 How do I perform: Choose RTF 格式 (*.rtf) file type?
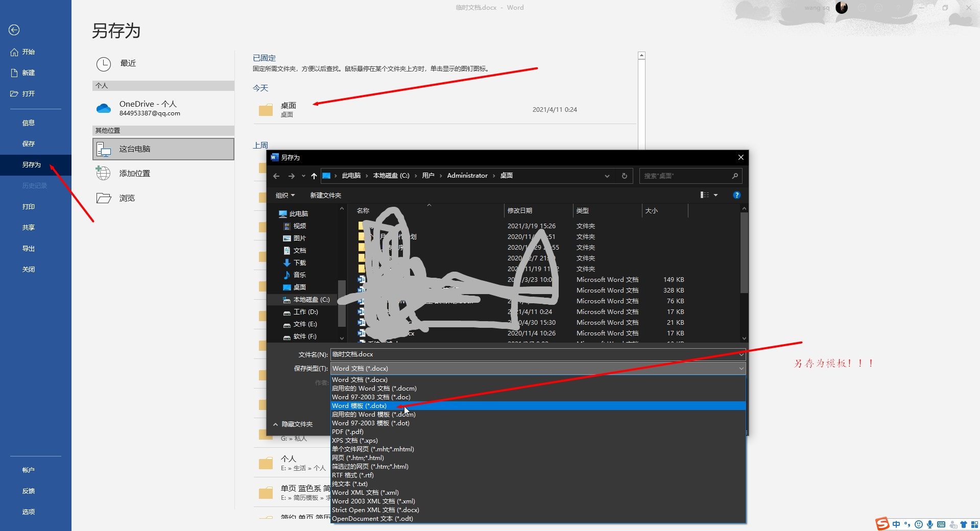[538, 475]
